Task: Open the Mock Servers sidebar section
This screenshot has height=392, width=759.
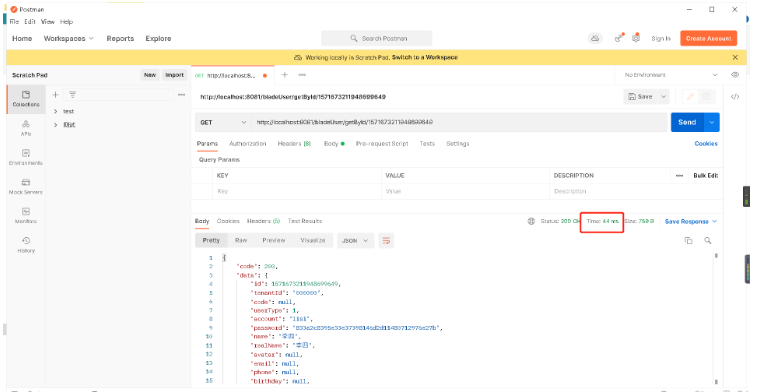Action: pos(26,186)
